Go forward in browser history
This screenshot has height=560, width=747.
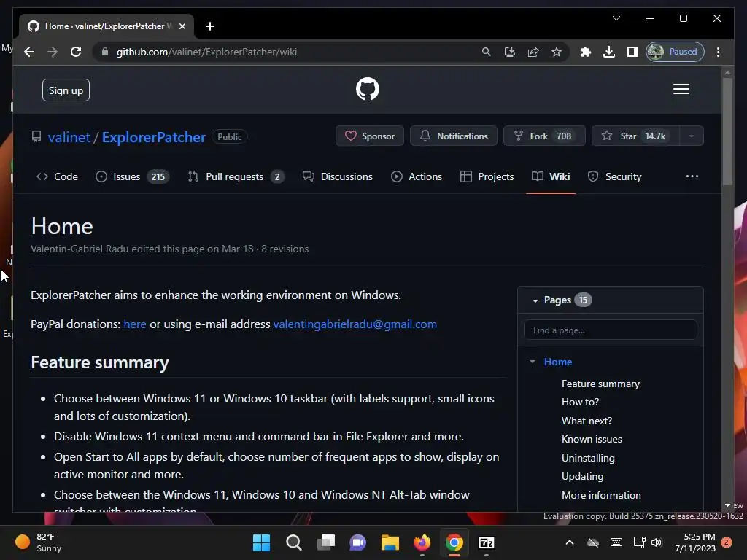tap(53, 52)
